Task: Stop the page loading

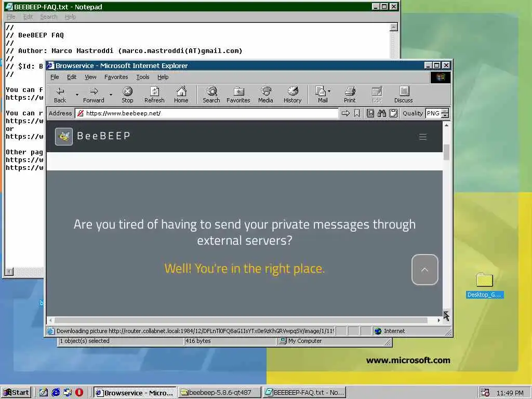Action: [127, 95]
